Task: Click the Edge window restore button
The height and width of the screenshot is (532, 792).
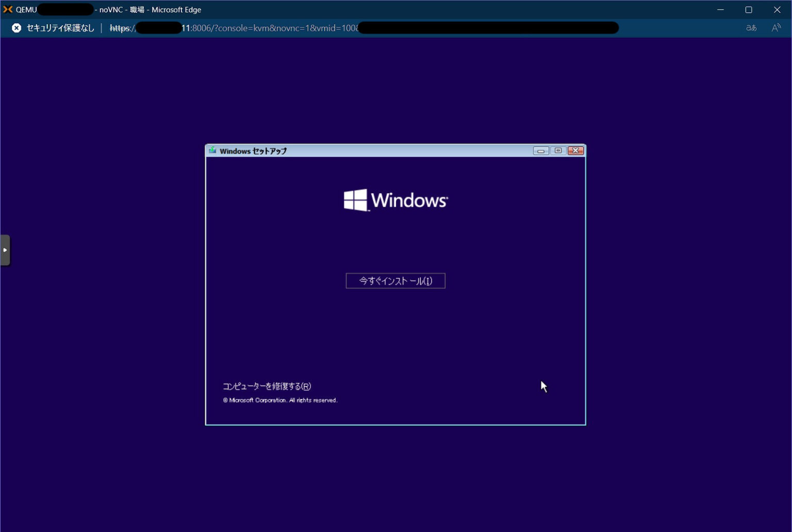Action: click(x=749, y=9)
